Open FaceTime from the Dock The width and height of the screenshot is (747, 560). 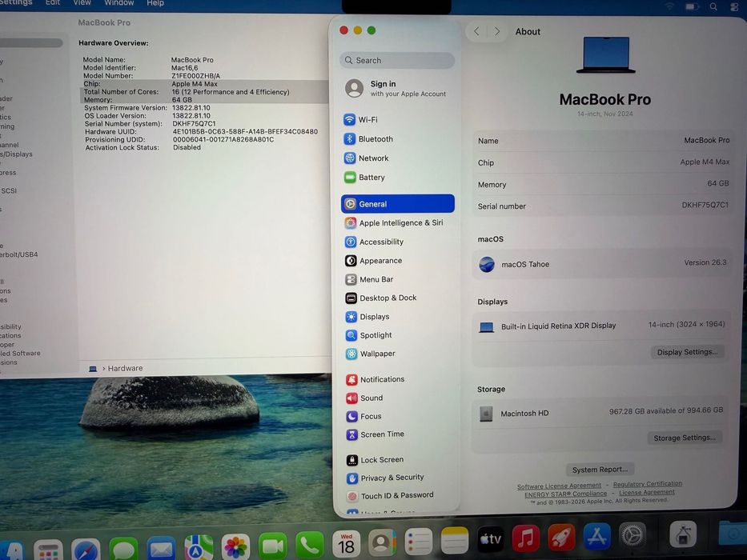coord(273,546)
